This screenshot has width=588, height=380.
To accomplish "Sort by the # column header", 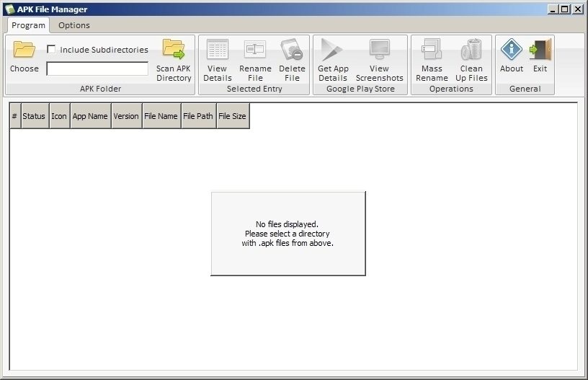I will 15,116.
